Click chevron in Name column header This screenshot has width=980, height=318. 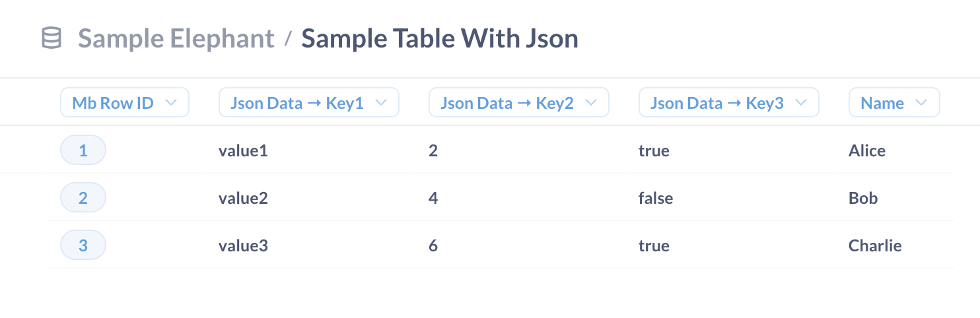click(922, 103)
